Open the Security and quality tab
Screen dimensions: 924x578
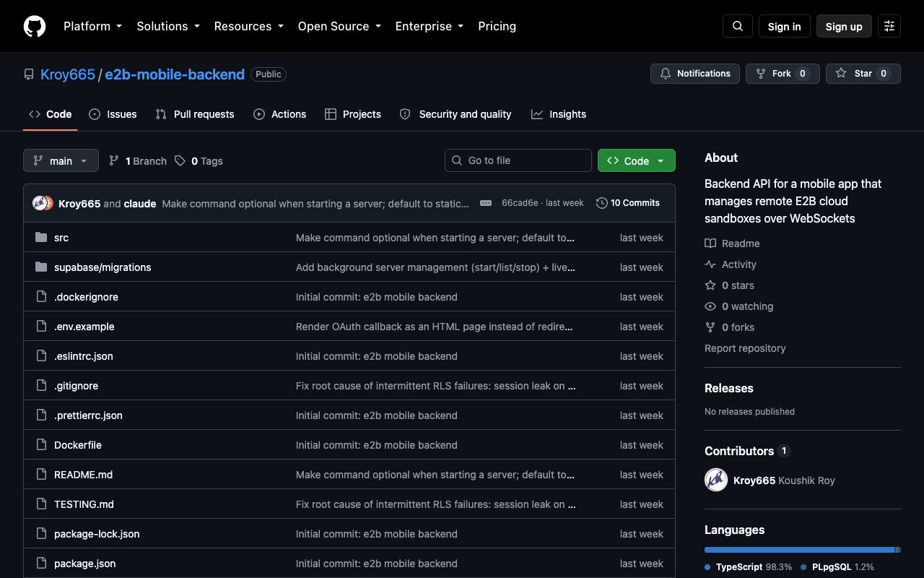pos(456,114)
